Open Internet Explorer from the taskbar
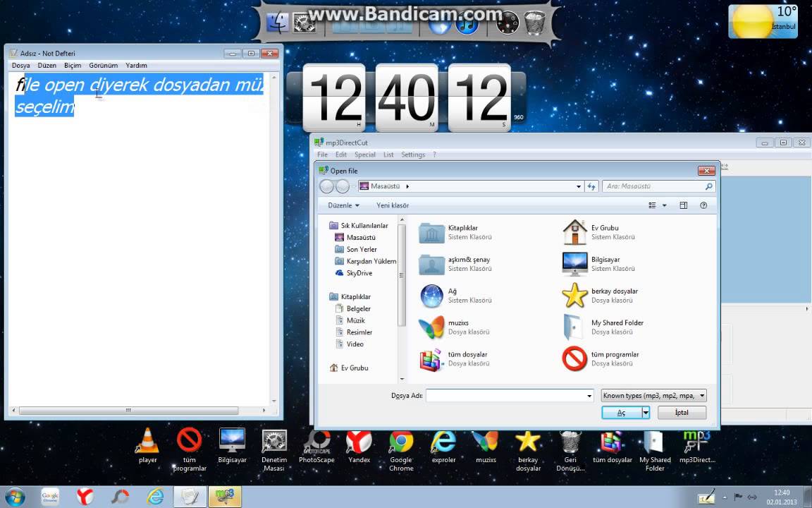Screen dimensions: 812x508 (155, 497)
